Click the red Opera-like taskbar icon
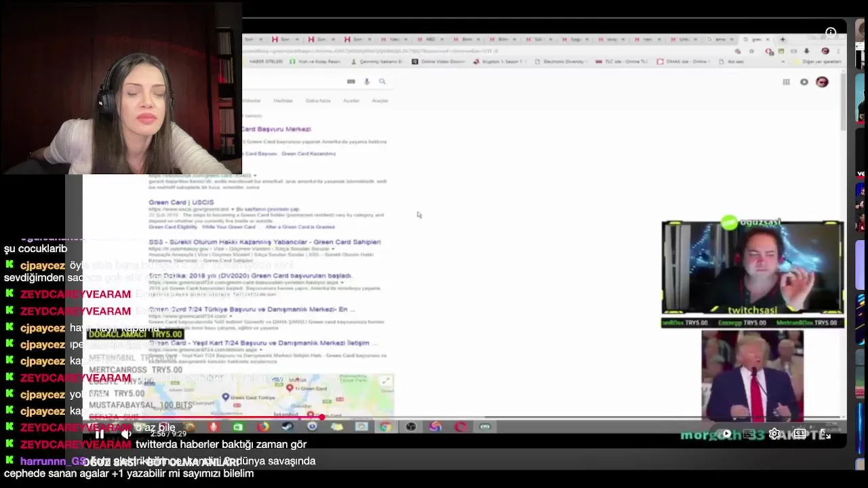Screen dimensions: 868x488 tap(460, 426)
